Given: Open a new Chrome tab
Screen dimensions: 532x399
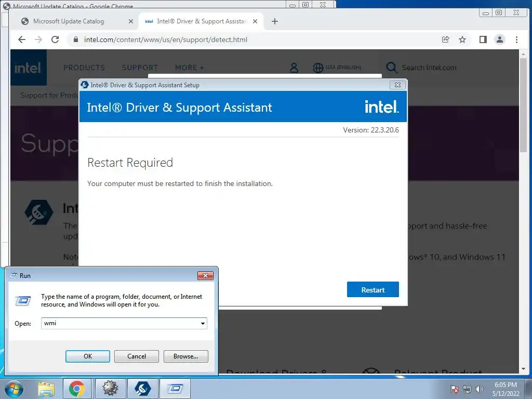Looking at the screenshot, I should 275,21.
